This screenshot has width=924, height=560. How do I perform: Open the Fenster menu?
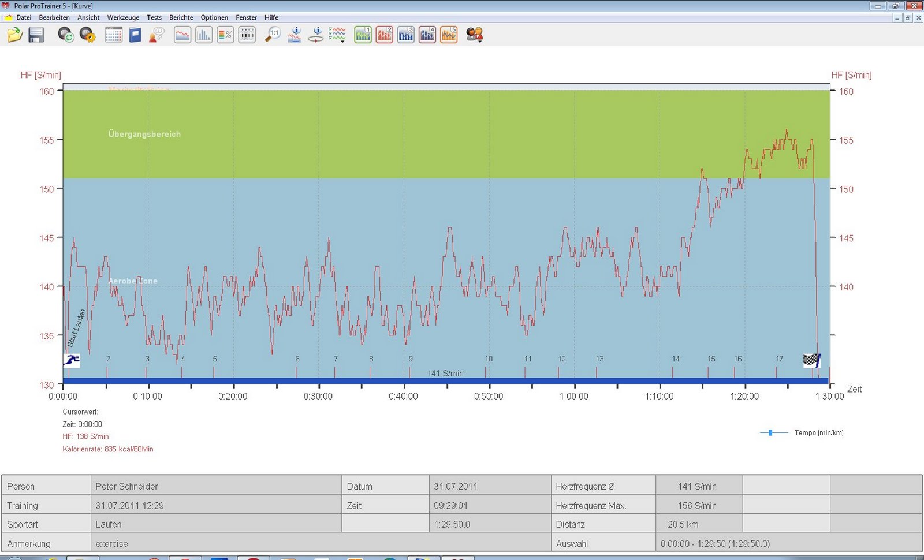(x=247, y=17)
